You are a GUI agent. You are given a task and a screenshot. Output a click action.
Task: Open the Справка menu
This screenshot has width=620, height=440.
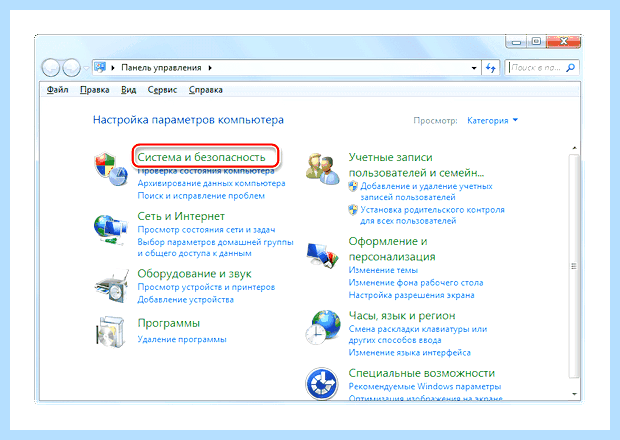pyautogui.click(x=206, y=90)
